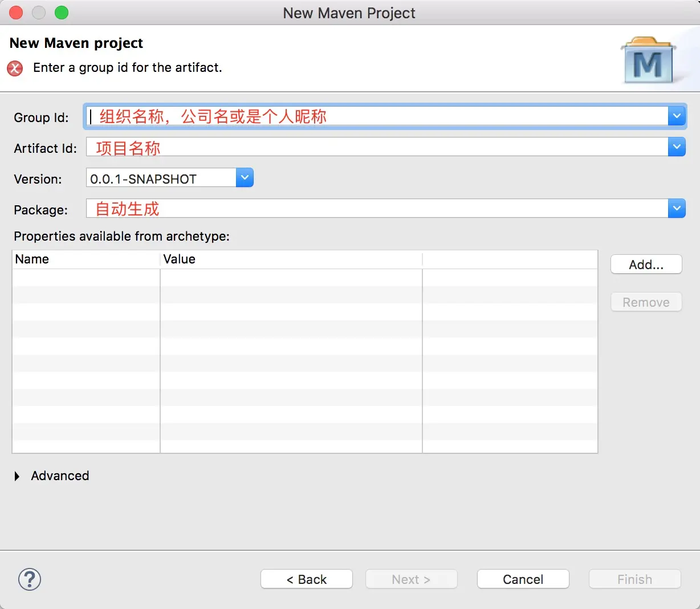Screen dimensions: 700x609
Task: Focus the Package text field
Action: pyautogui.click(x=377, y=209)
